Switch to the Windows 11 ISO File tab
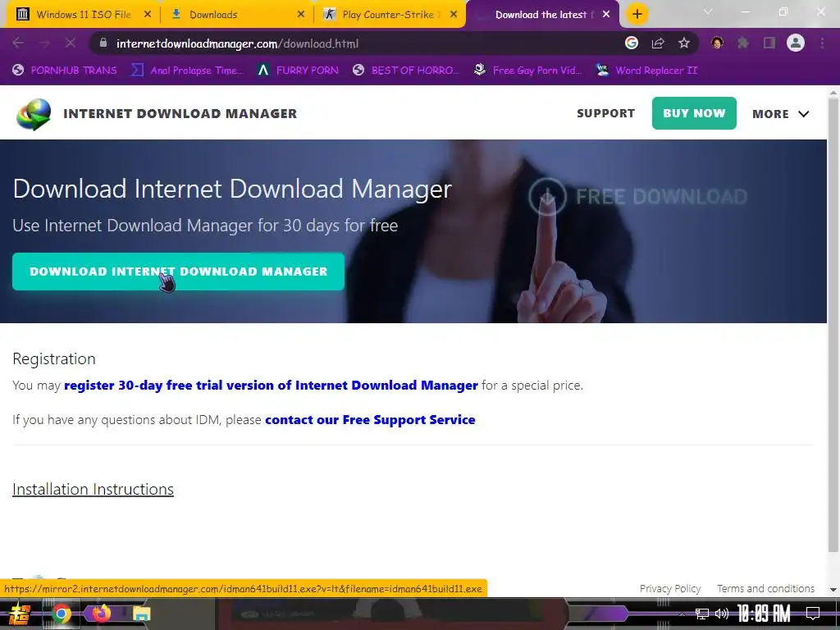The width and height of the screenshot is (840, 630). point(83,15)
